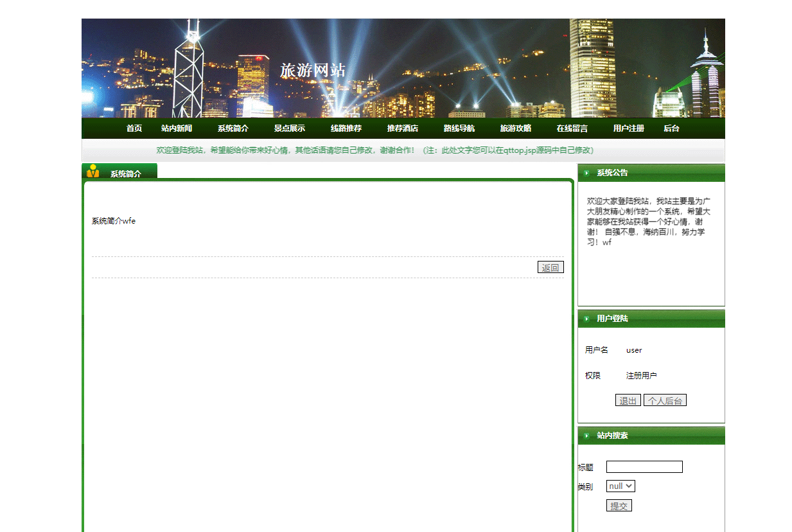
Task: Go to 推荐酒店 in the navigation
Action: [401, 128]
